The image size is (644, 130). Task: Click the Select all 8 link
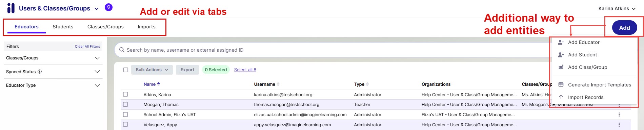pyautogui.click(x=245, y=70)
